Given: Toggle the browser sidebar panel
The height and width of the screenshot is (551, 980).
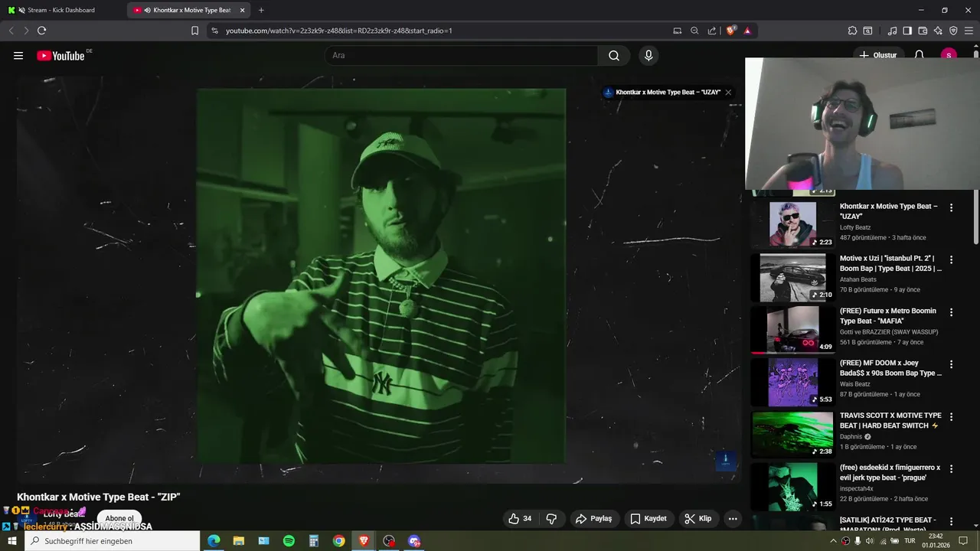Looking at the screenshot, I should 907,31.
